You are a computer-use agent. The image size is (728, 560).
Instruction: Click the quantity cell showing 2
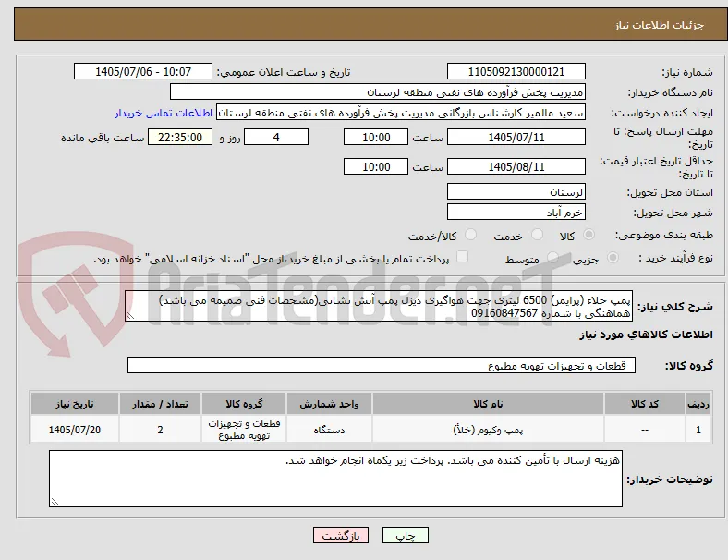(160, 430)
